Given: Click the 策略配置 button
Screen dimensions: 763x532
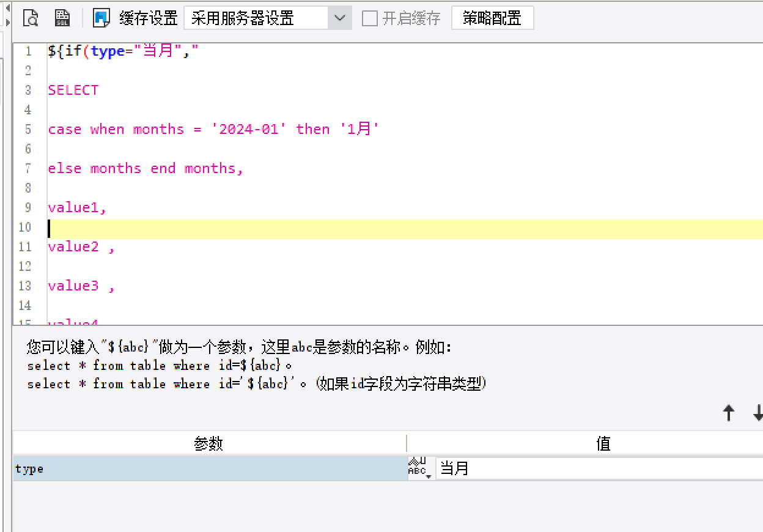Looking at the screenshot, I should click(x=492, y=18).
